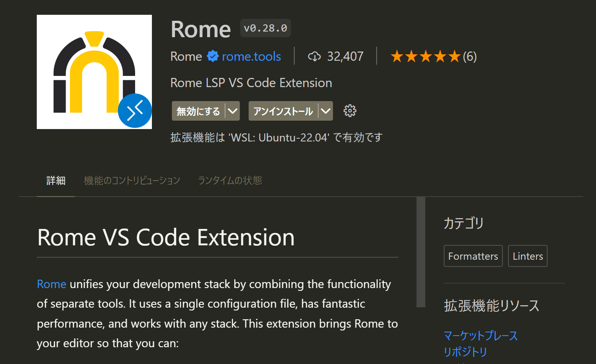Click the 拡張機能リソース section heading
The image size is (596, 364).
492,306
